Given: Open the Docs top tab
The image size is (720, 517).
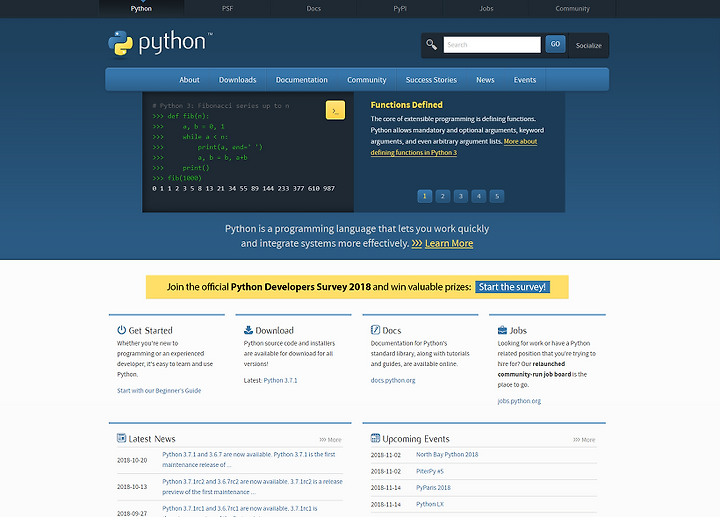Looking at the screenshot, I should pos(314,9).
